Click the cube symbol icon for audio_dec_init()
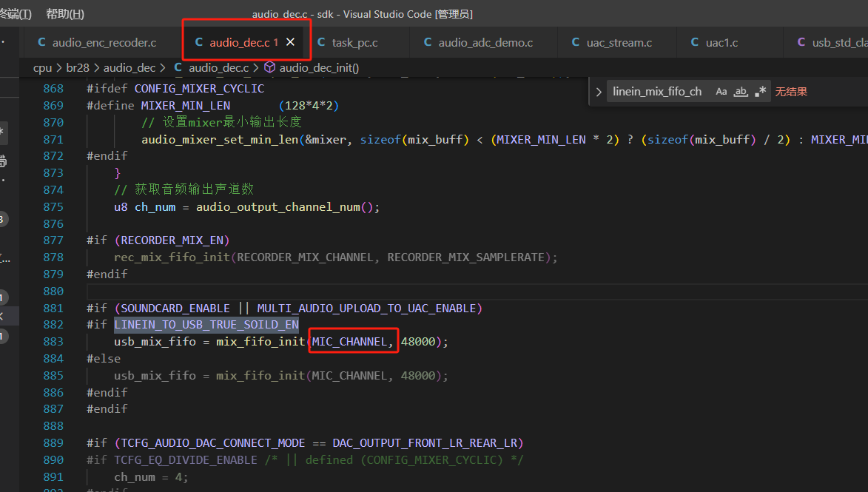 coord(269,67)
